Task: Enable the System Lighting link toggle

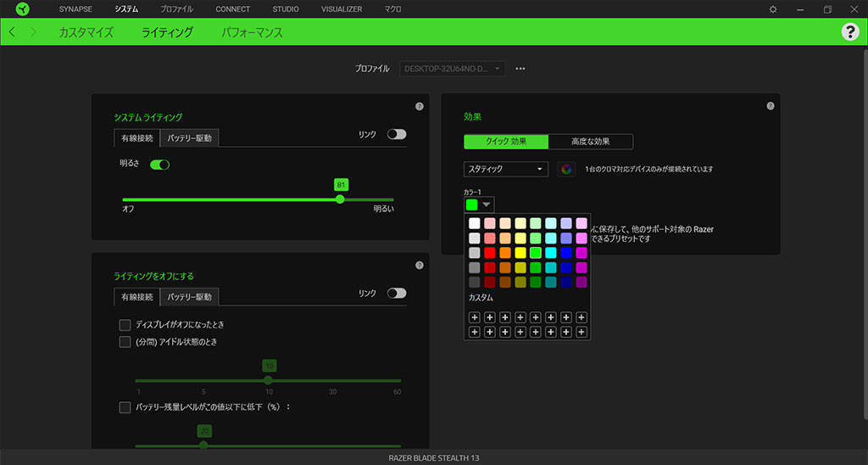Action: 396,134
